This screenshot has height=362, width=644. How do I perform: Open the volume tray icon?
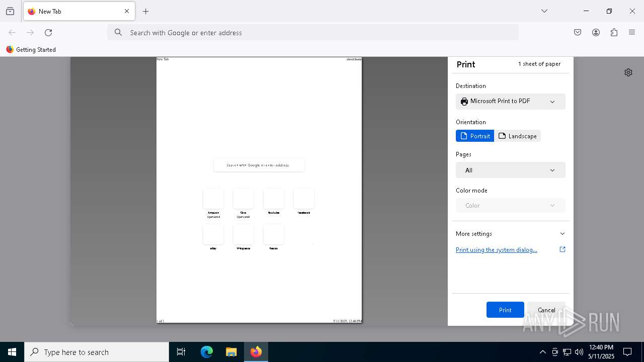pyautogui.click(x=579, y=352)
